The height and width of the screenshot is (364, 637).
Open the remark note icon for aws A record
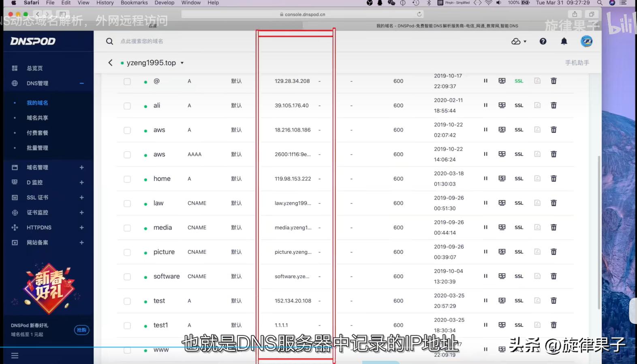click(537, 130)
